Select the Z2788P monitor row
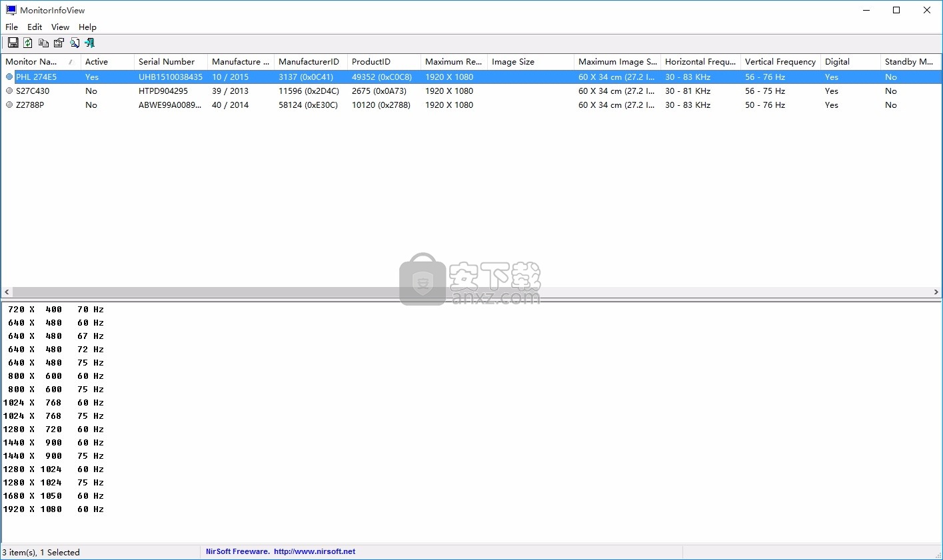The image size is (943, 560). (471, 105)
